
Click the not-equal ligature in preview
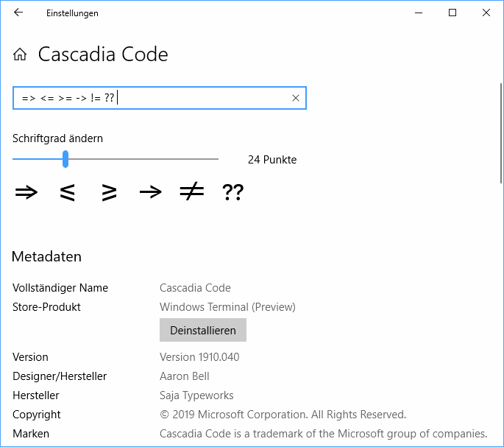[x=191, y=193]
